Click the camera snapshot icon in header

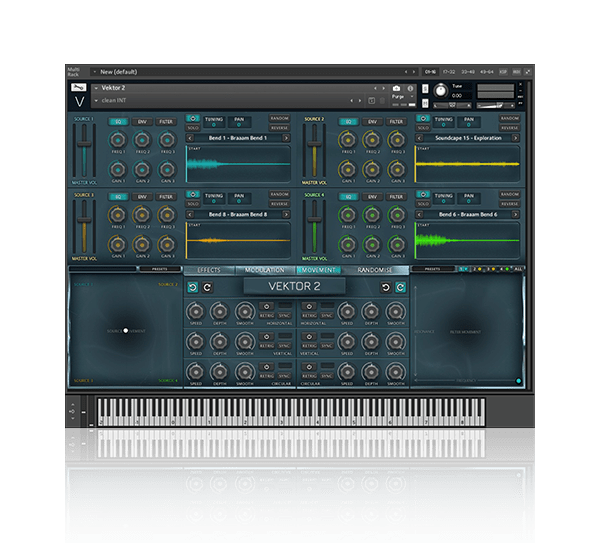397,88
